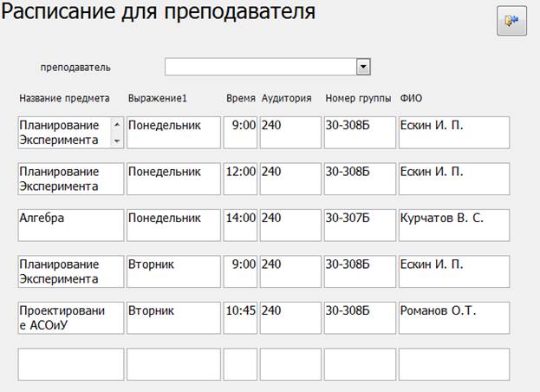This screenshot has height=392, width=540.
Task: Click the Понедельник field in Алгебра row
Action: (x=173, y=225)
